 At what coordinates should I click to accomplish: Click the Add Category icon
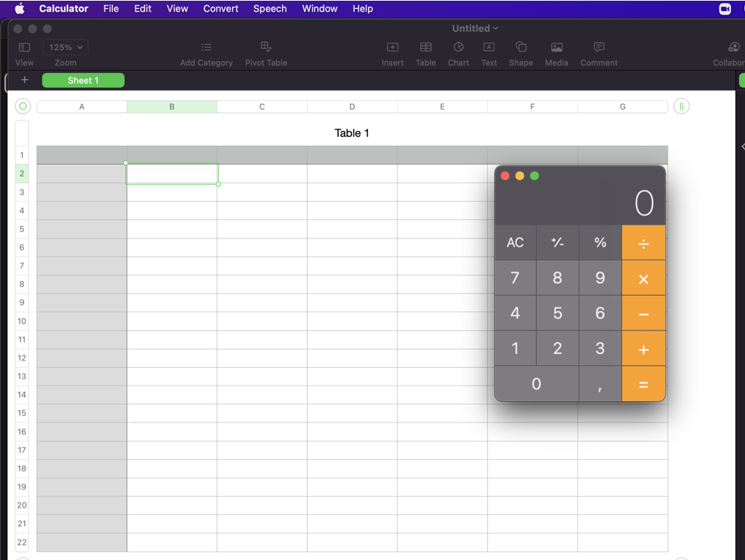(206, 47)
